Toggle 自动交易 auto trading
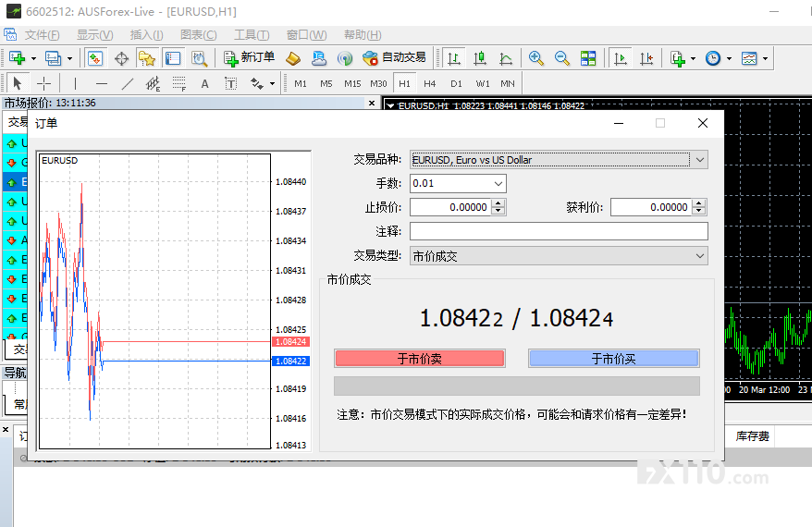The image size is (812, 527). 394,58
